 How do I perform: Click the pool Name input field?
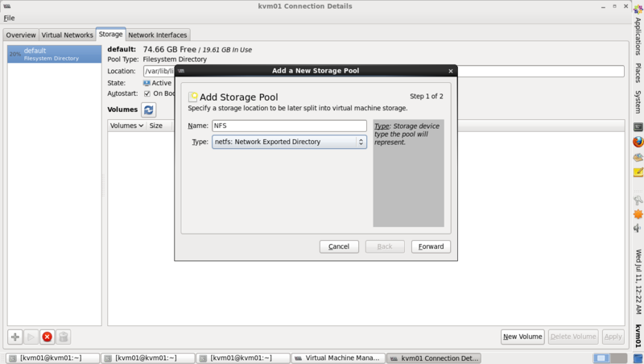click(289, 126)
